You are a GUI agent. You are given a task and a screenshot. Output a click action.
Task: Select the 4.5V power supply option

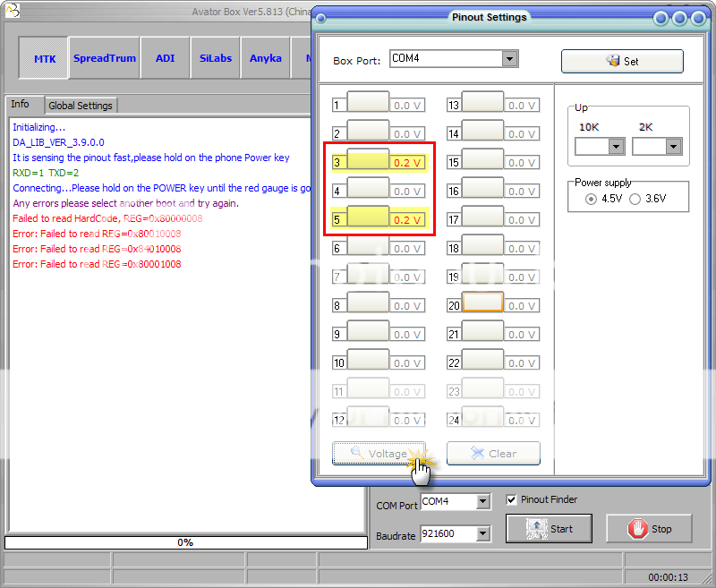click(591, 199)
